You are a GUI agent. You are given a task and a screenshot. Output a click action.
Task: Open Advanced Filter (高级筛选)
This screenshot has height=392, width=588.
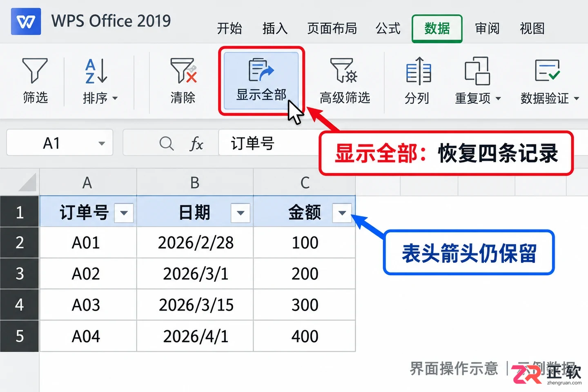(x=345, y=81)
